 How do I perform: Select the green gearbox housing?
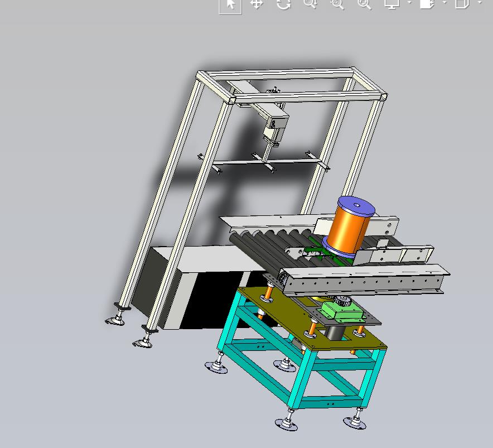(343, 311)
